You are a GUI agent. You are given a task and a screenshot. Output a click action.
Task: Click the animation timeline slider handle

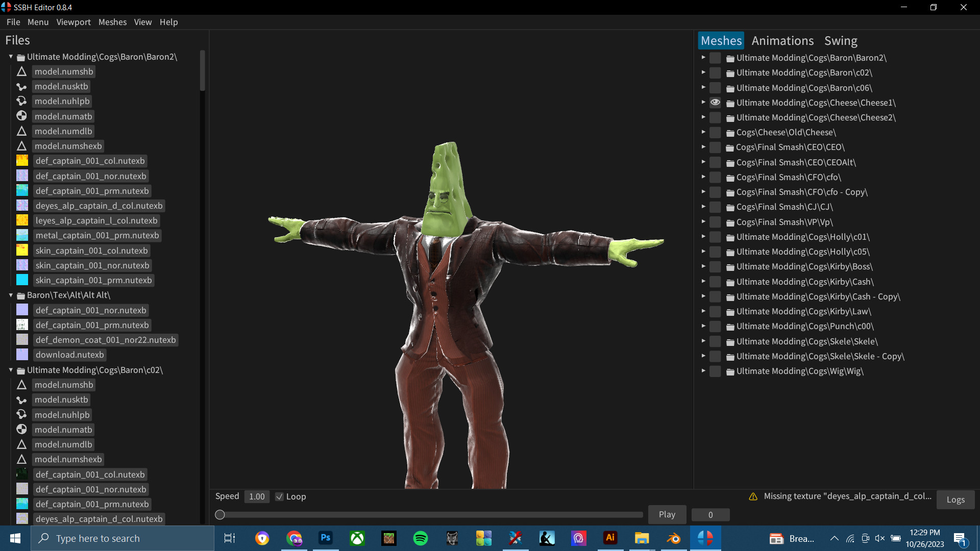click(x=220, y=515)
